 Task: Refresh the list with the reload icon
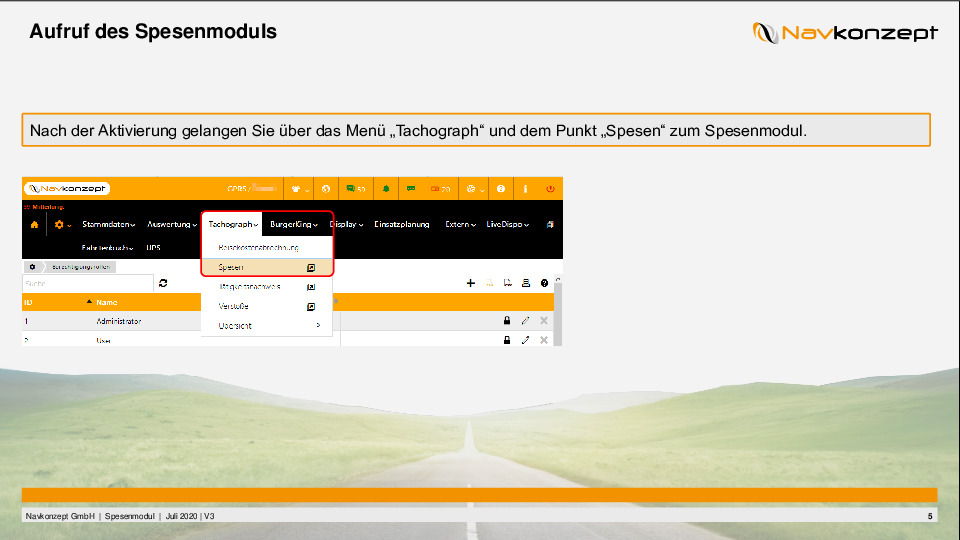coord(163,283)
